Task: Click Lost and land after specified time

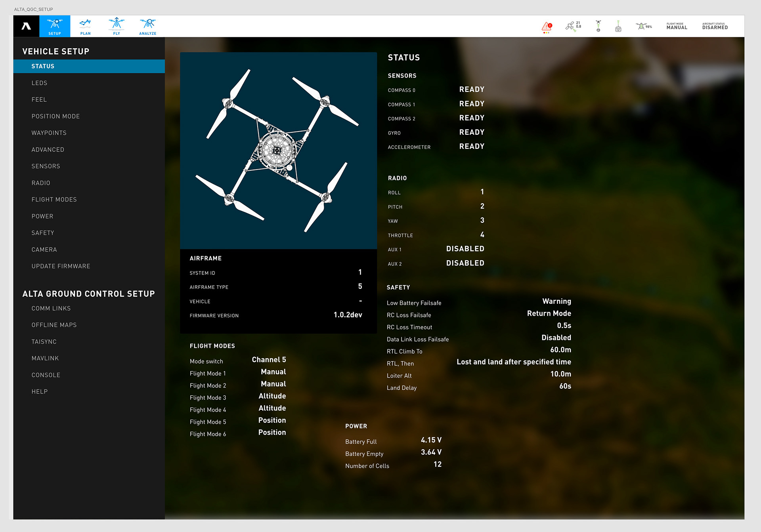Action: point(514,362)
